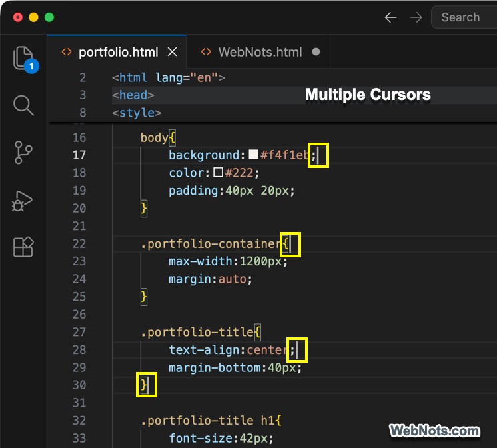The image size is (497, 448).
Task: Click sticky scroll line <html lang="en">
Action: pyautogui.click(x=169, y=78)
